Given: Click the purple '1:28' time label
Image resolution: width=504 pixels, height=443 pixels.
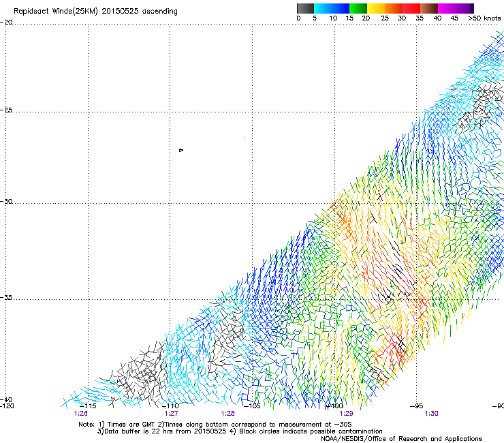Looking at the screenshot, I should coord(227,414).
